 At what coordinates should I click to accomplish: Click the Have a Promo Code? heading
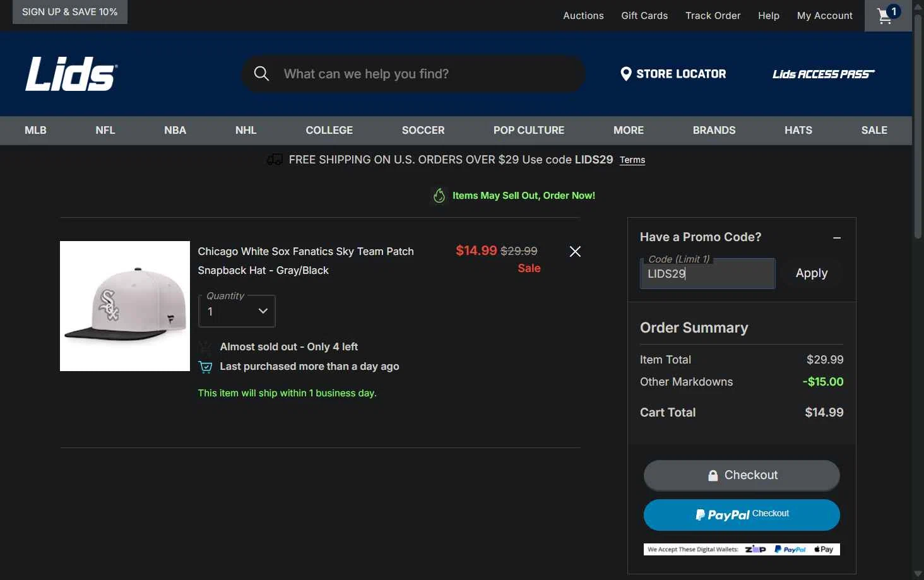[701, 237]
